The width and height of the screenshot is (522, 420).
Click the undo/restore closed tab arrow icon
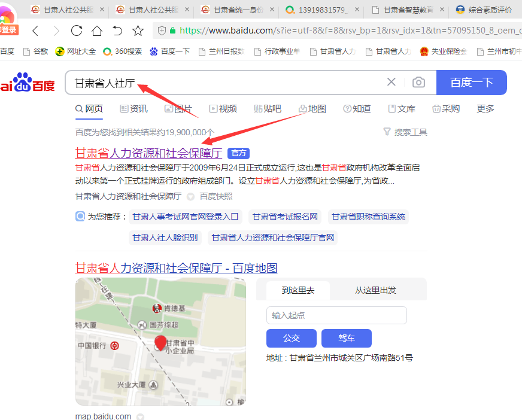(117, 31)
